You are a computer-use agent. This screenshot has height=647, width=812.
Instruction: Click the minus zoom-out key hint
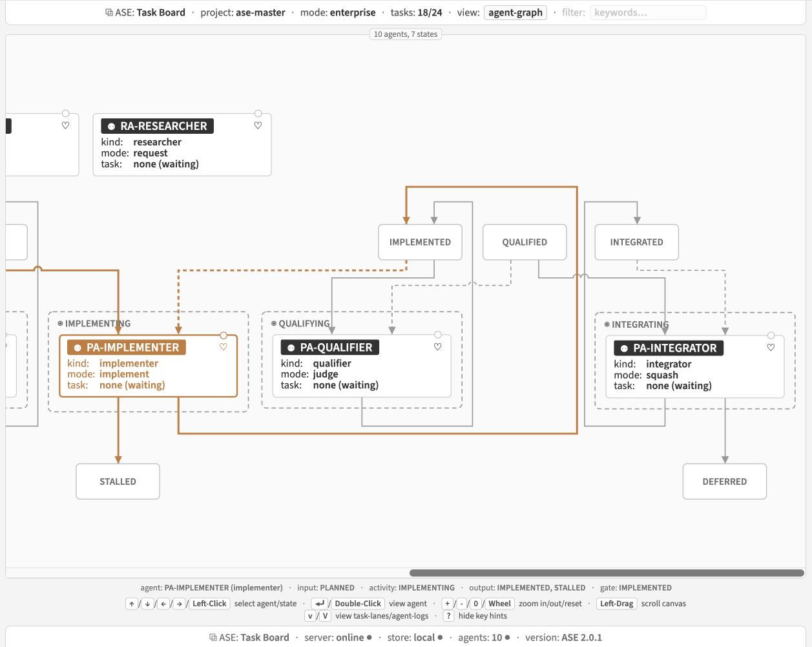pyautogui.click(x=462, y=604)
